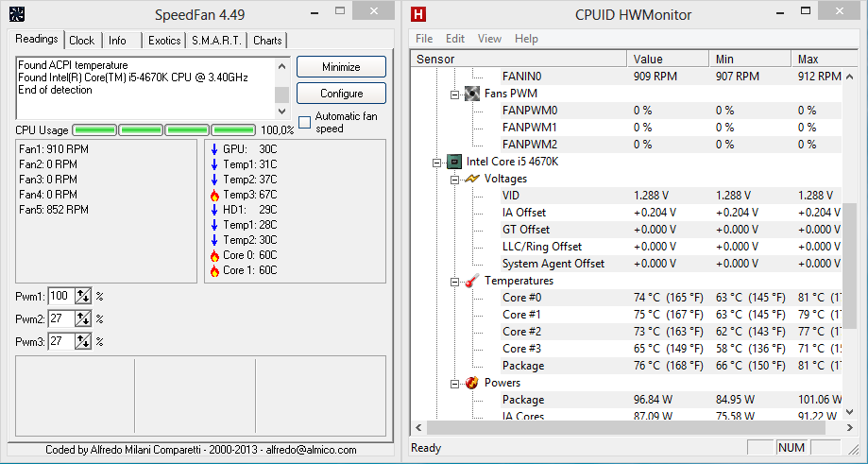Adjust the Pwm2 spinner arrows
This screenshot has height=464, width=868.
tap(83, 318)
